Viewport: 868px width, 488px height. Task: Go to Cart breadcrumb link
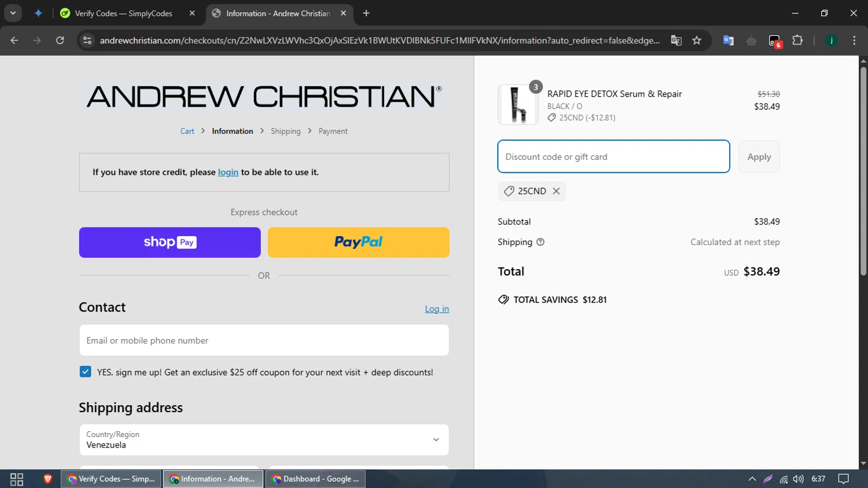pos(187,131)
